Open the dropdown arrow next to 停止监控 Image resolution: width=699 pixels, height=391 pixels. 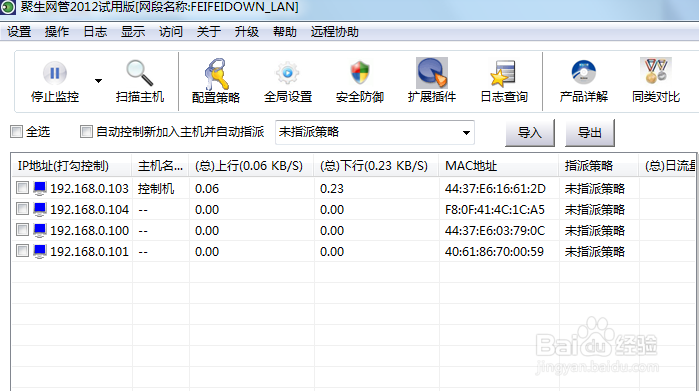click(x=99, y=81)
